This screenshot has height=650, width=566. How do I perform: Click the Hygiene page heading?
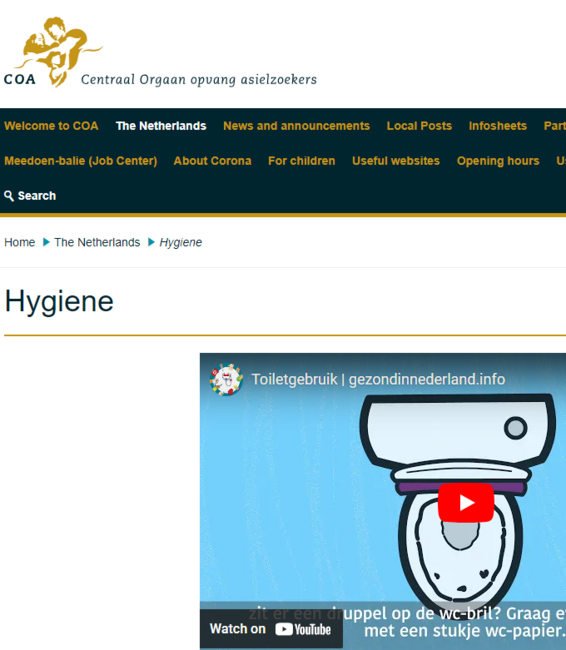coord(59,301)
